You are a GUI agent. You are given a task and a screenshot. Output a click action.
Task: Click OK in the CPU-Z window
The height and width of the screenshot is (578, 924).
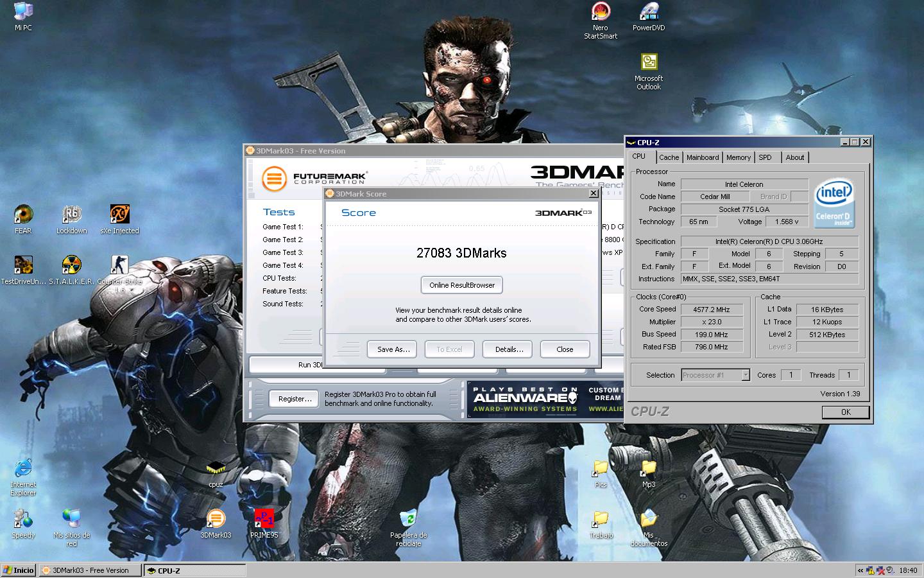click(x=846, y=412)
